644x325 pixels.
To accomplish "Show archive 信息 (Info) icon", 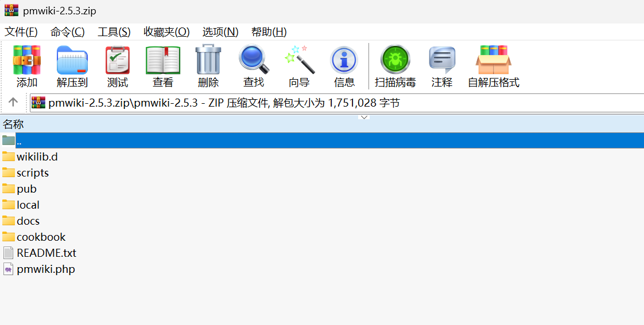I will coord(344,60).
